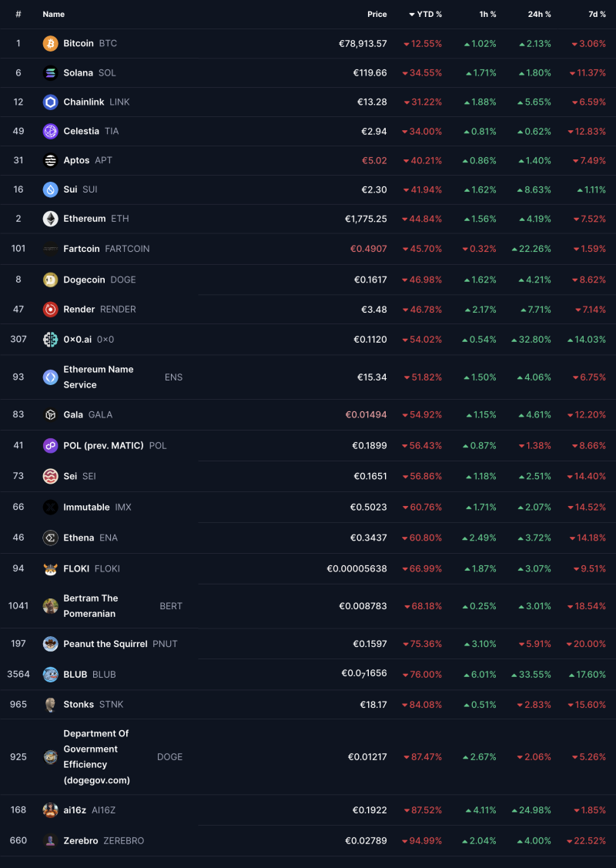Image resolution: width=616 pixels, height=868 pixels.
Task: Select the Ethereum diamond logo
Action: coord(50,220)
